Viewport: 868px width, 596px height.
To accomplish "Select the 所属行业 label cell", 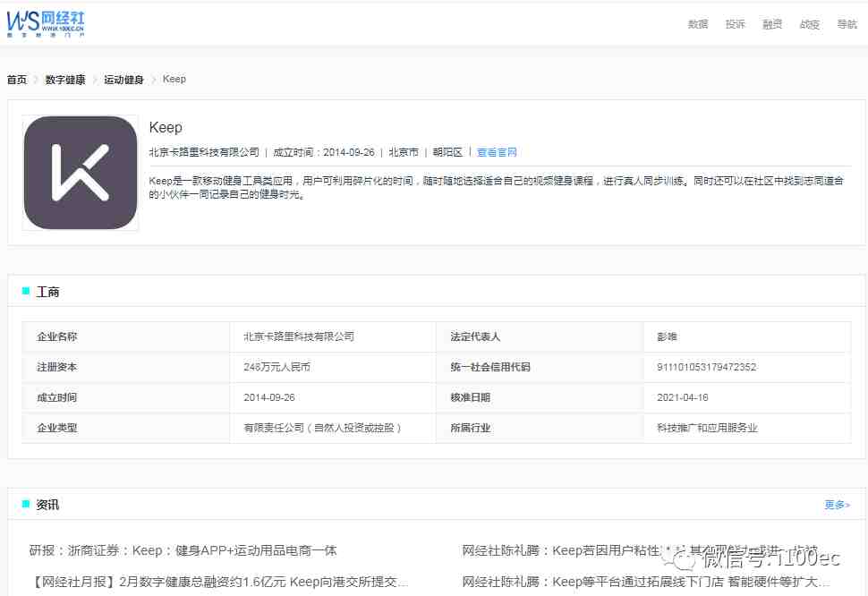I will click(540, 428).
